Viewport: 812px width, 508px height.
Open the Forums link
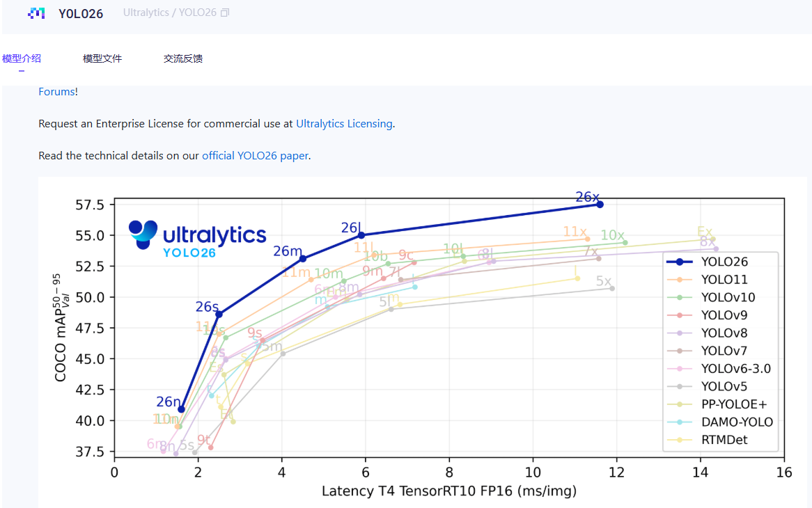click(57, 92)
